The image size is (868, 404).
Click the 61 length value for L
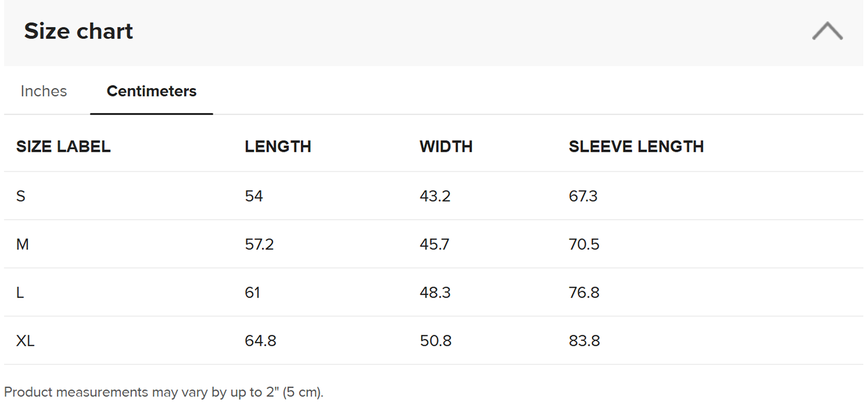click(x=252, y=293)
